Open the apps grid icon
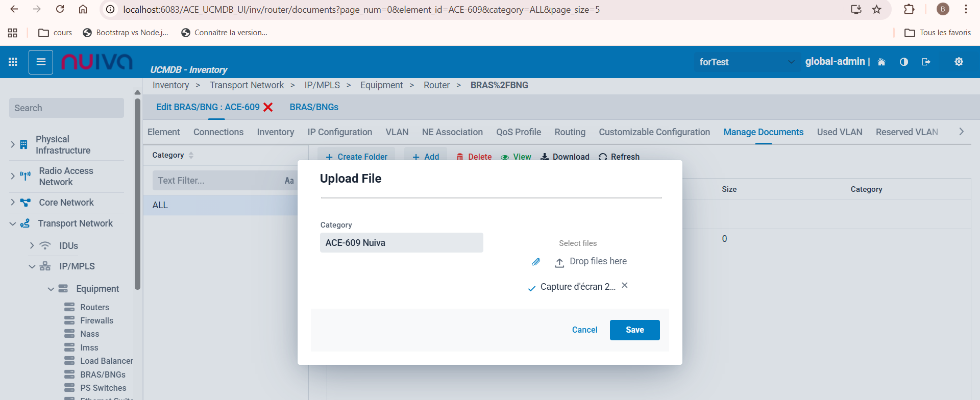Image resolution: width=980 pixels, height=400 pixels. pos(13,62)
